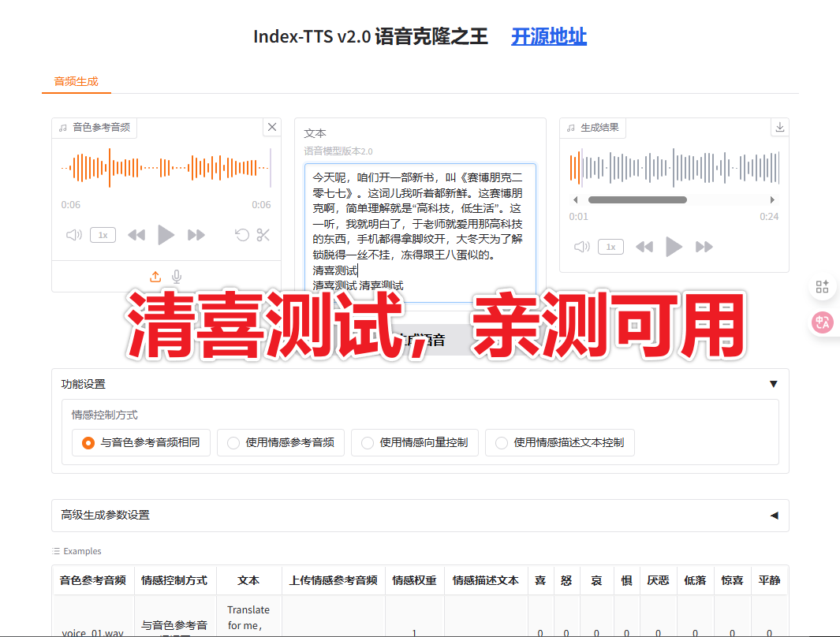The image size is (840, 637).
Task: Collapse the 功能设置 section
Action: tap(774, 383)
